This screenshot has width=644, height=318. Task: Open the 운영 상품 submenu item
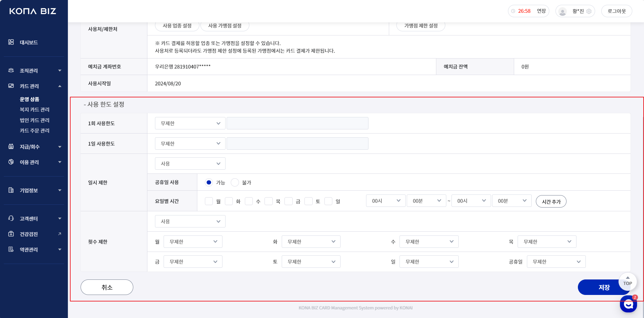tap(30, 99)
